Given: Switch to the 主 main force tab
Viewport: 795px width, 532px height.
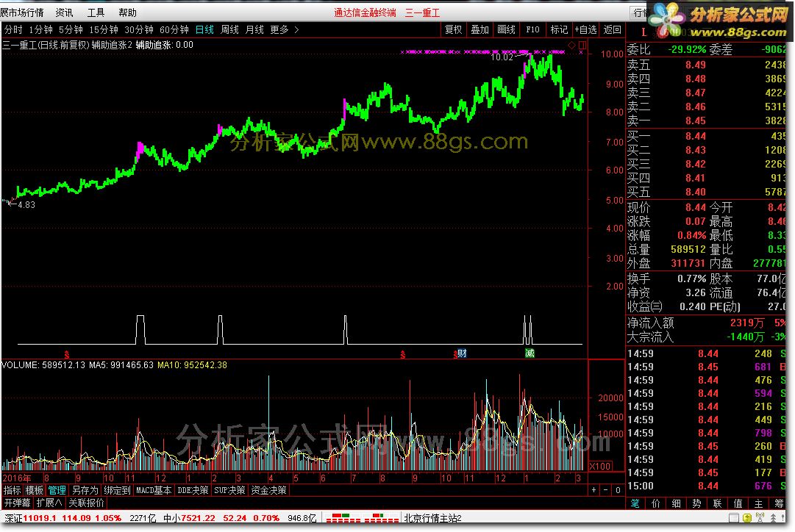Looking at the screenshot, I should (x=758, y=503).
